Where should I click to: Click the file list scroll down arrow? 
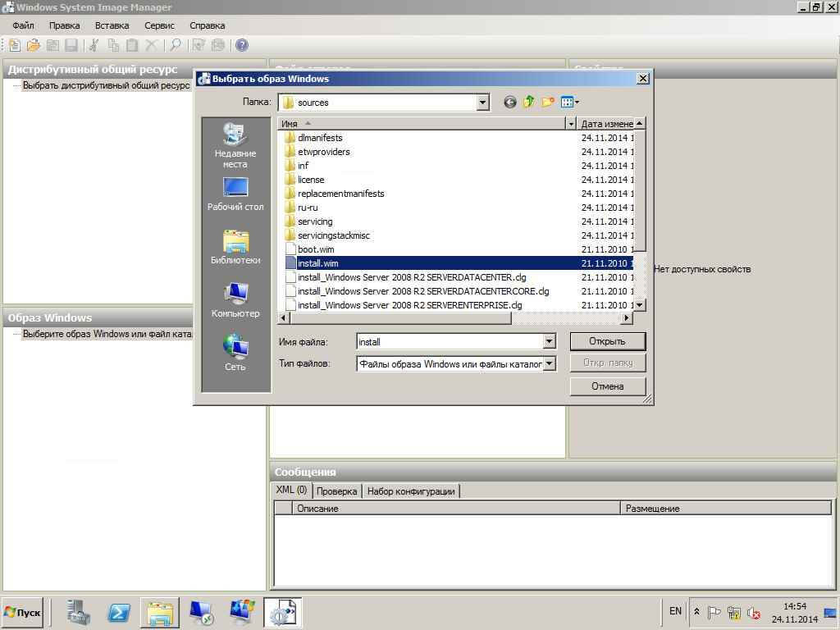point(640,305)
